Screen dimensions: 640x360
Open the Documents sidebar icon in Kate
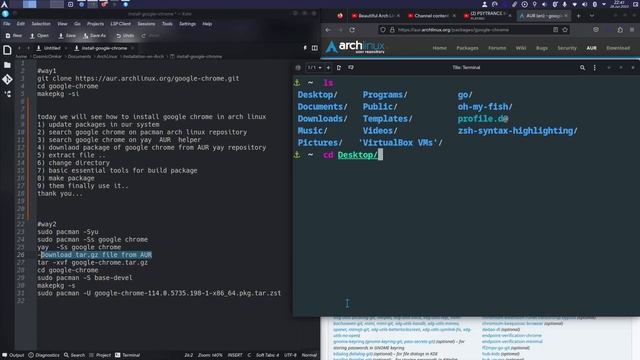coord(7,50)
